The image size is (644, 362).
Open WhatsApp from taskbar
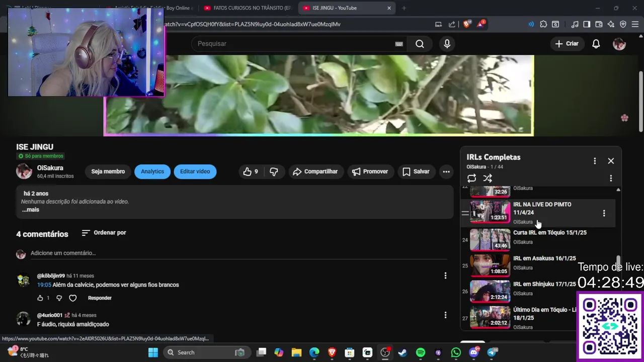tap(456, 352)
